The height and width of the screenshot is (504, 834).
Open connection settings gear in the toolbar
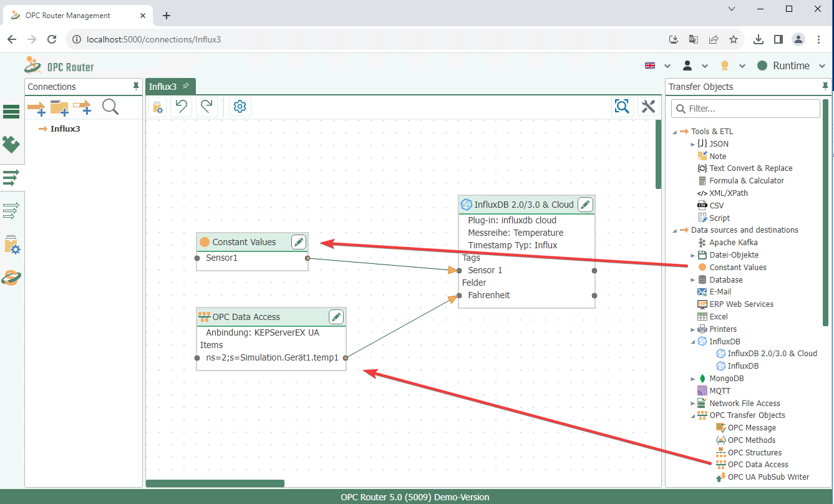coord(240,107)
